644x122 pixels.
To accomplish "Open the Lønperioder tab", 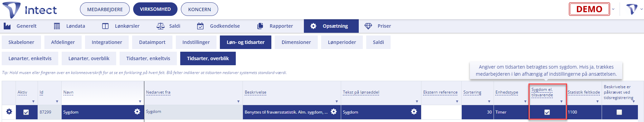I will pos(342,42).
